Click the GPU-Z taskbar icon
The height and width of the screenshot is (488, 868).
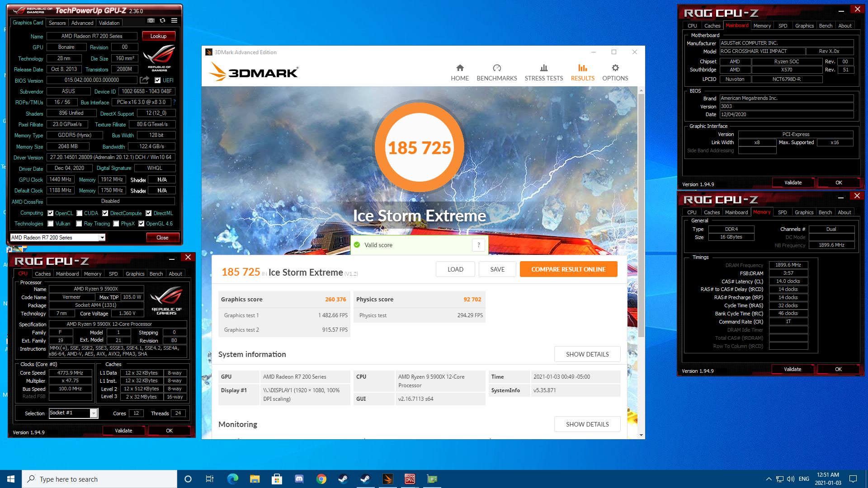432,479
